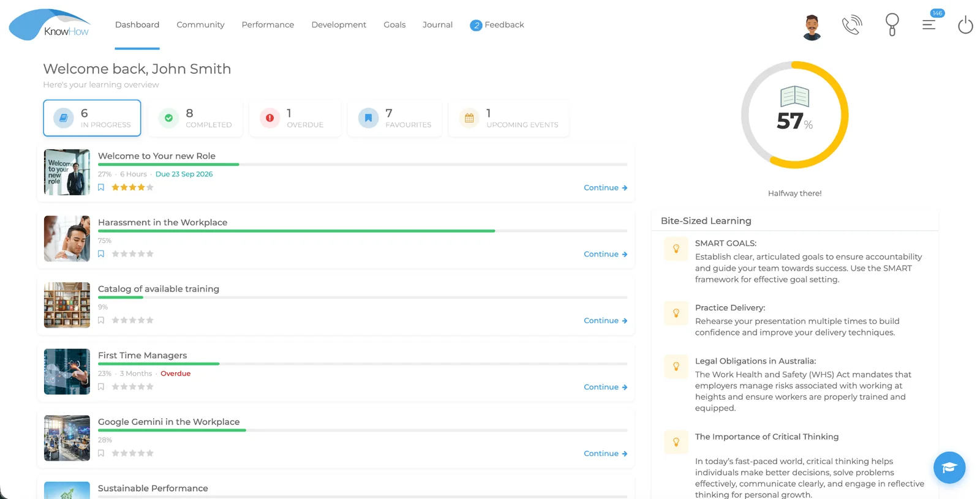Image resolution: width=980 pixels, height=499 pixels.
Task: Open the Feedback menu item
Action: [504, 24]
